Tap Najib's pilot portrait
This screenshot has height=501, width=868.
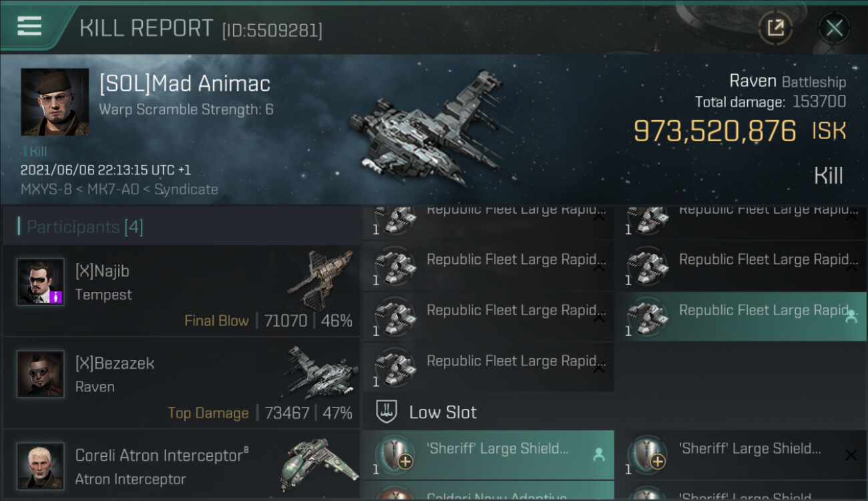(x=41, y=282)
